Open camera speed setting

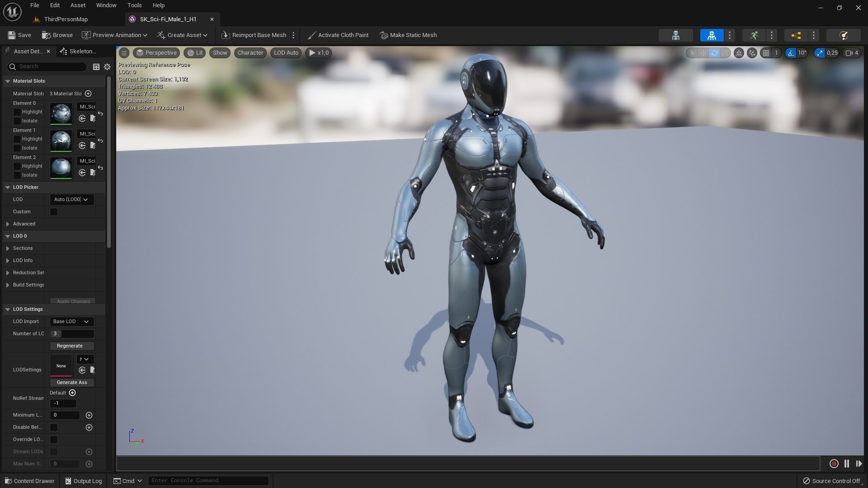(852, 53)
